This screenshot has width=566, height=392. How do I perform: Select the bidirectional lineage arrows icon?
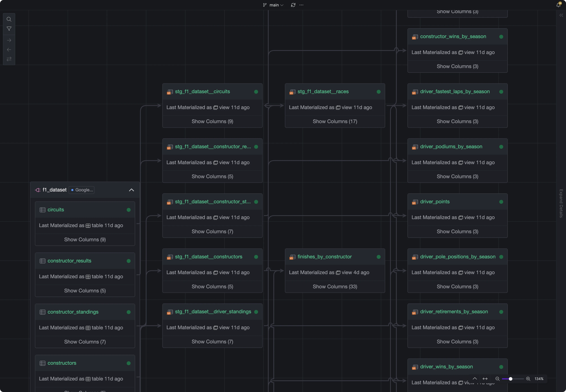9,59
